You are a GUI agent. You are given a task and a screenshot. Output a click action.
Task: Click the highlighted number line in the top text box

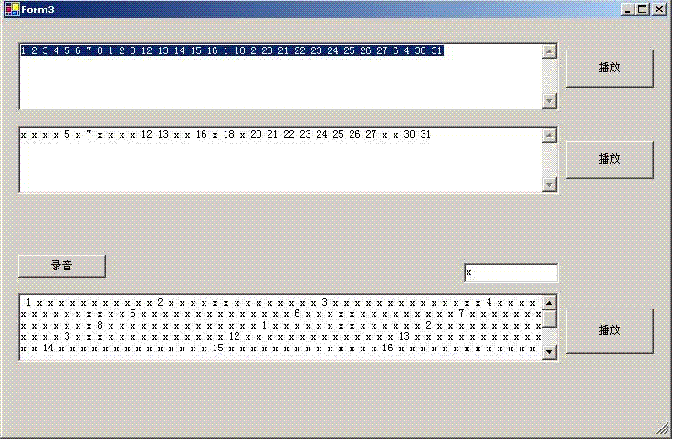[x=232, y=51]
